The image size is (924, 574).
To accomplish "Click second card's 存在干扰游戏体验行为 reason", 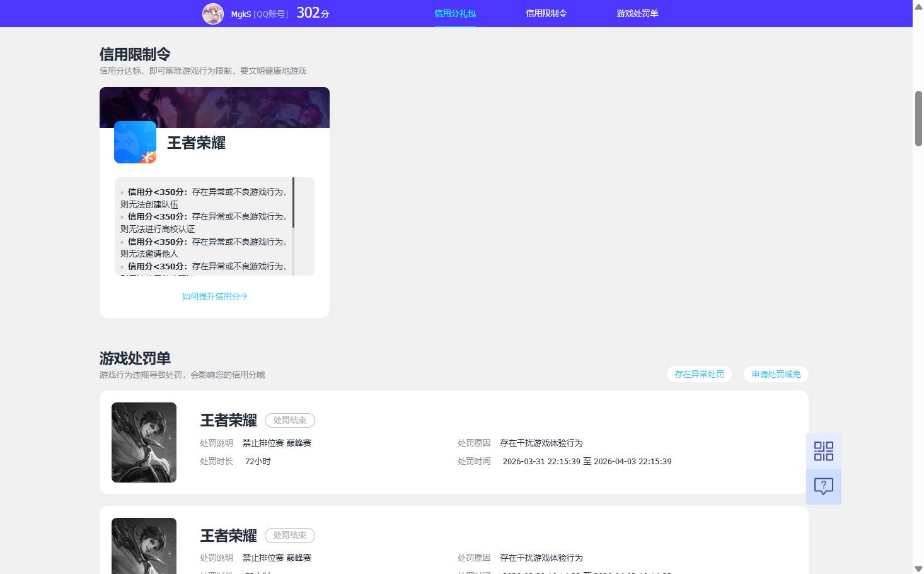I will (541, 558).
